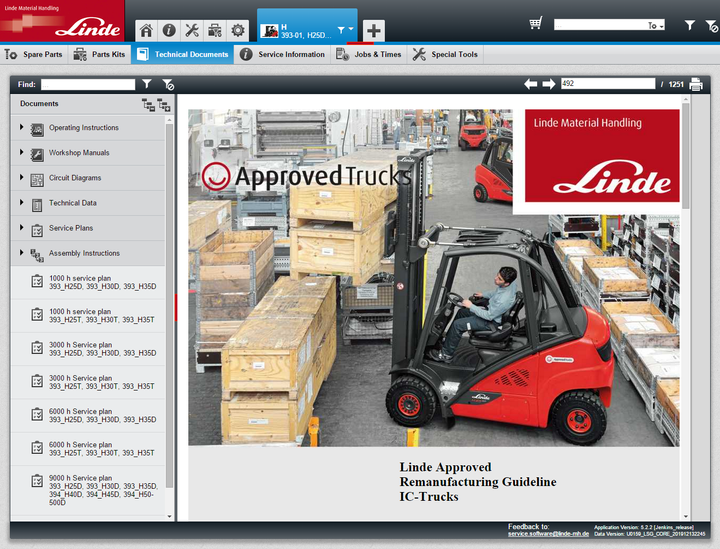Click document viewer vertical scrollbar
720x549 pixels.
(x=686, y=156)
